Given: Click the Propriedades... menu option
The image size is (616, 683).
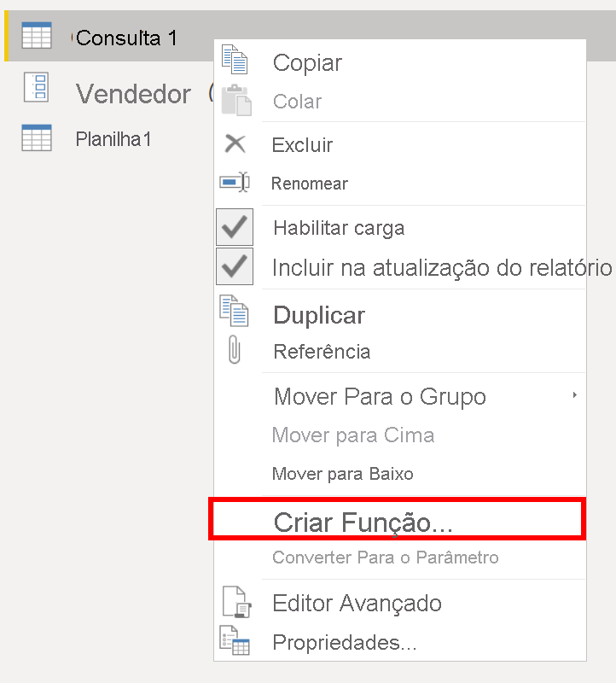Looking at the screenshot, I should (x=344, y=643).
